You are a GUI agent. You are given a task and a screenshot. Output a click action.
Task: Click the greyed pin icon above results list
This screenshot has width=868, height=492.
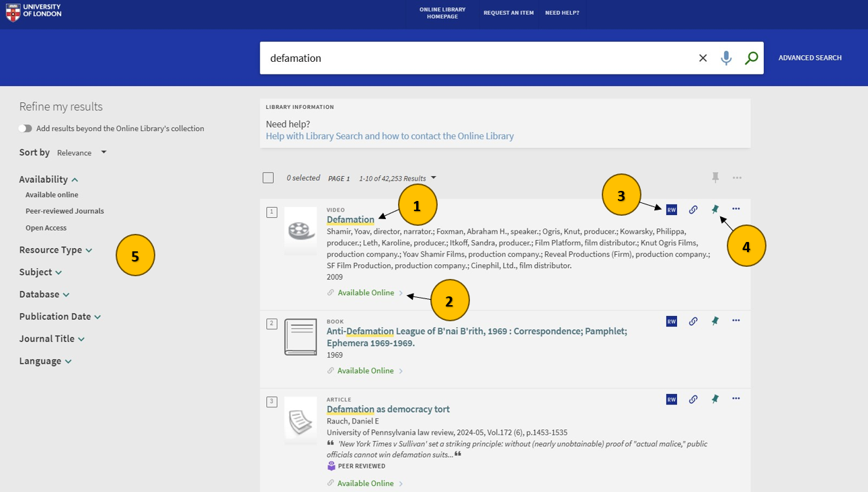click(715, 177)
